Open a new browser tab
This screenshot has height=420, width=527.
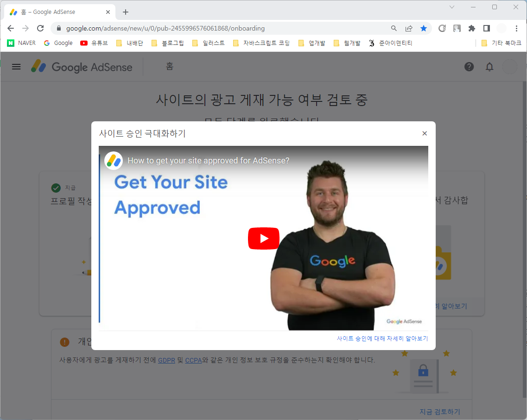(x=125, y=12)
